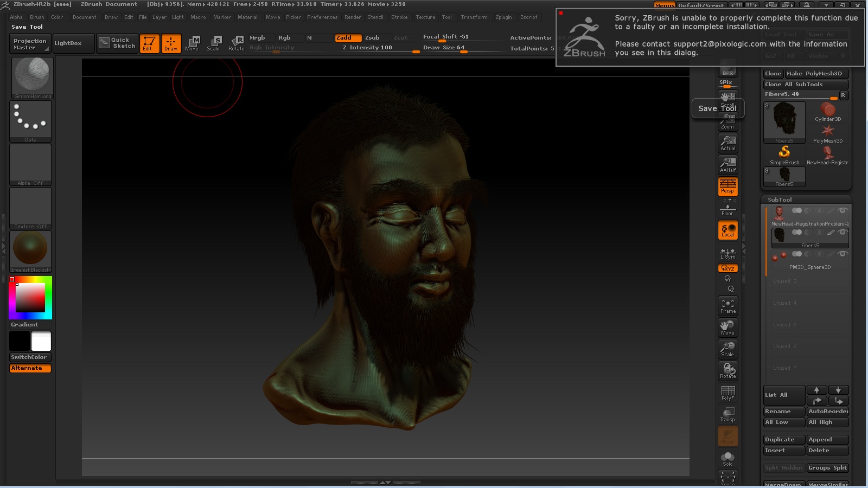The image size is (868, 488).
Task: Click the Duplicate subtool button
Action: point(784,440)
